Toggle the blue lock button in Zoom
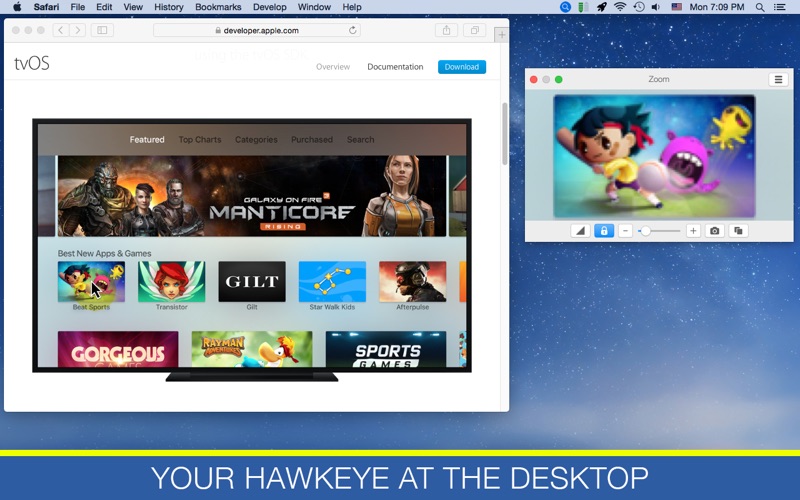This screenshot has width=800, height=500. tap(604, 231)
